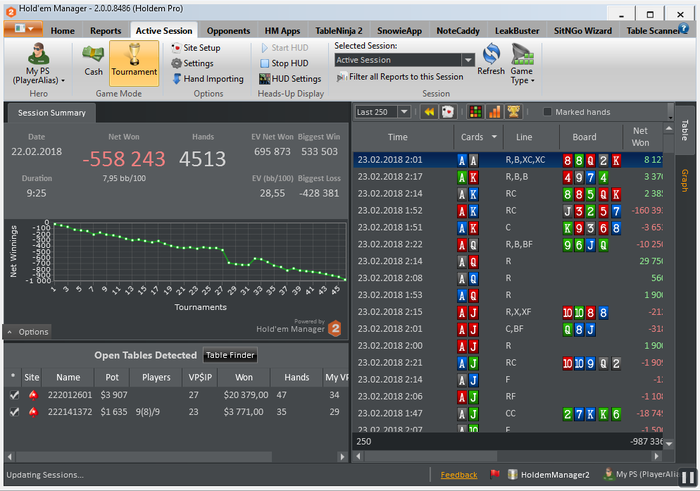Click the hands list scroll up arrow
The height and width of the screenshot is (491, 700).
coord(668,129)
